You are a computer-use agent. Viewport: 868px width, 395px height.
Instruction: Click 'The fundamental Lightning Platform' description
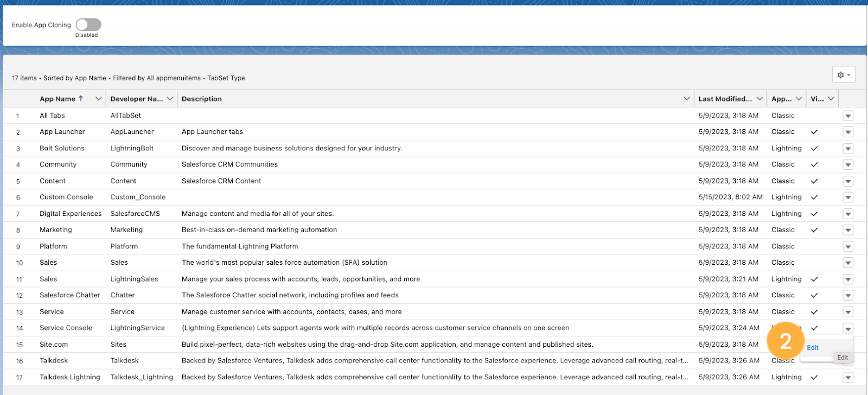click(x=240, y=246)
